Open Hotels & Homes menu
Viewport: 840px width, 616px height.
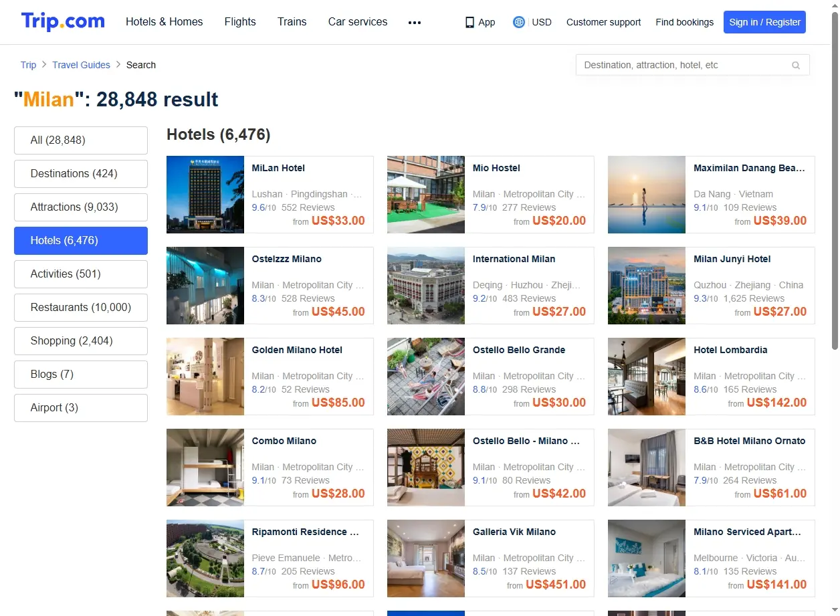point(165,21)
